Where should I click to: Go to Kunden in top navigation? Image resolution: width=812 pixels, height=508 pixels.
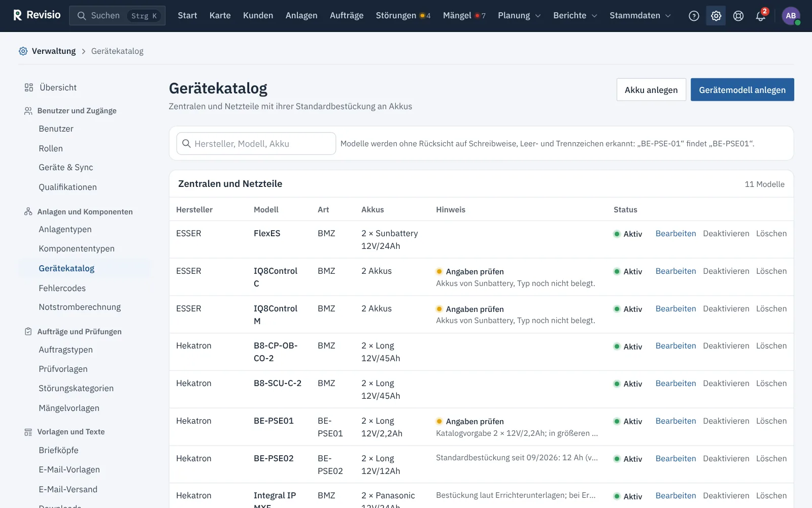(258, 16)
